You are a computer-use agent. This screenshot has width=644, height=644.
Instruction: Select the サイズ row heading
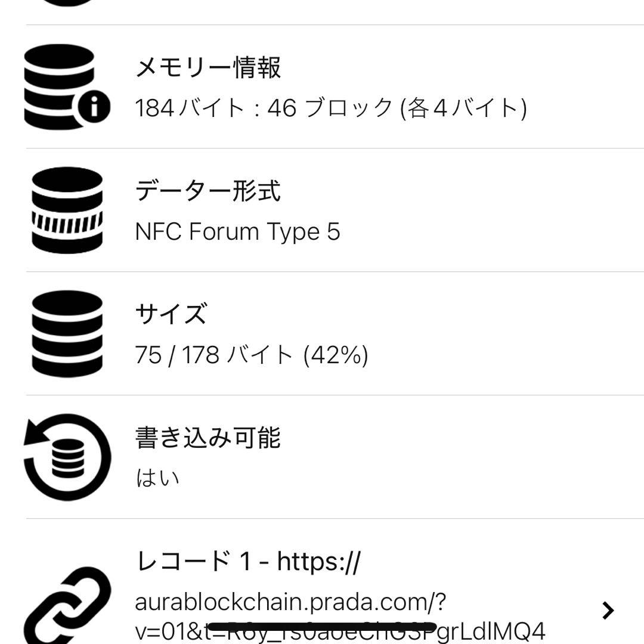pyautogui.click(x=171, y=314)
